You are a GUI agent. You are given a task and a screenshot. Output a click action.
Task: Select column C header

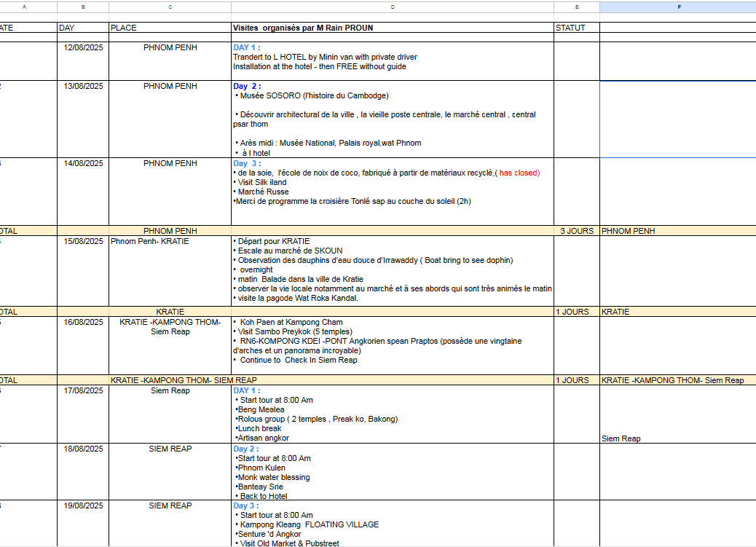(170, 7)
